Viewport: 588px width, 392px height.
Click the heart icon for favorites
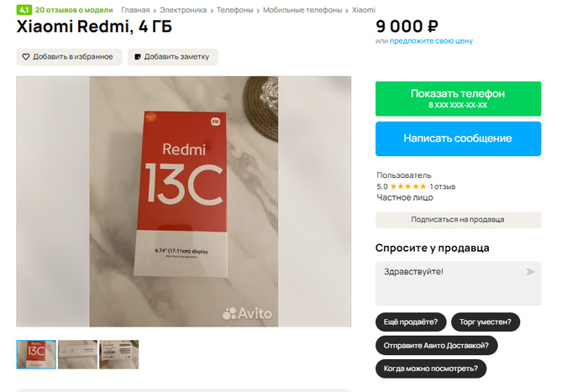[x=26, y=57]
